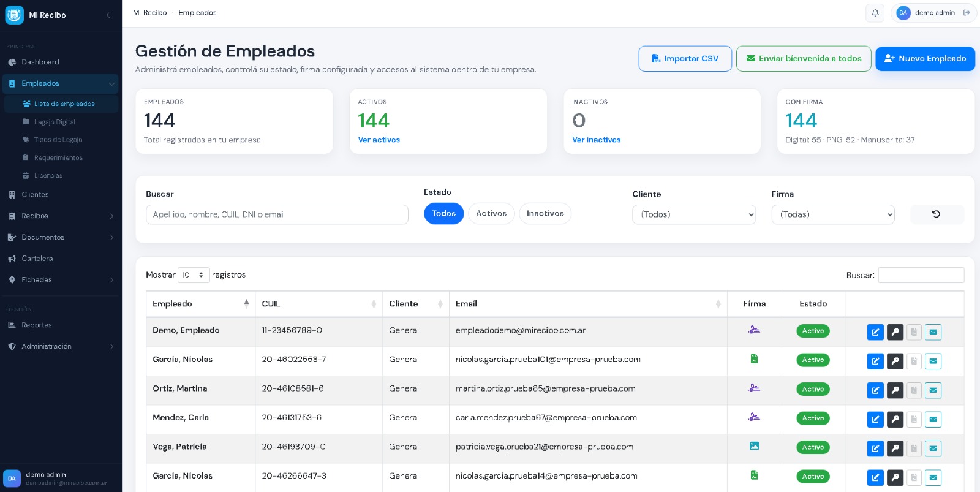Click the key icon for Garcia, Nicolas 20-46022553-7
The height and width of the screenshot is (492, 980).
[x=895, y=361]
